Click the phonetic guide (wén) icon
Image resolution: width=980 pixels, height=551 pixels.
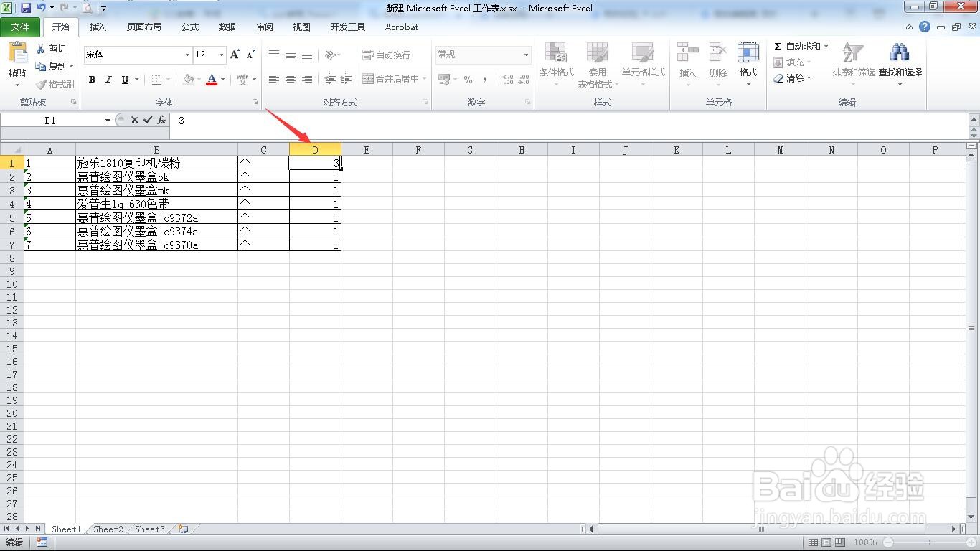242,79
